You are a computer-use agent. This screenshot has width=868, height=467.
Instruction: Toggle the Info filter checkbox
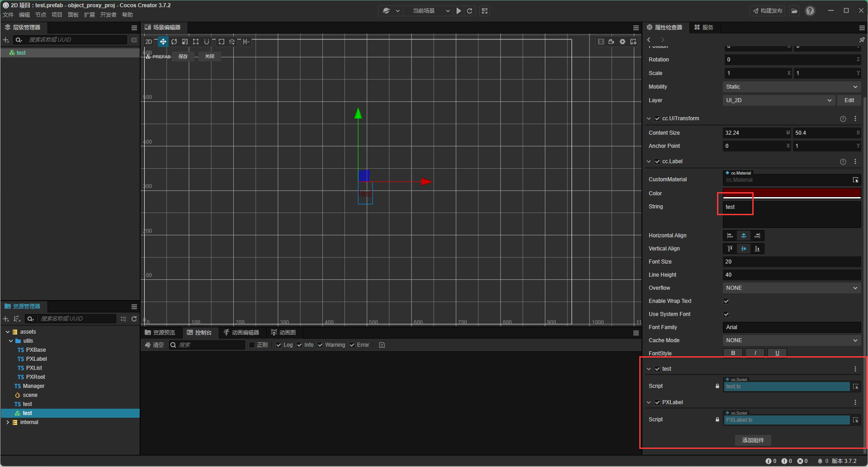tap(299, 345)
